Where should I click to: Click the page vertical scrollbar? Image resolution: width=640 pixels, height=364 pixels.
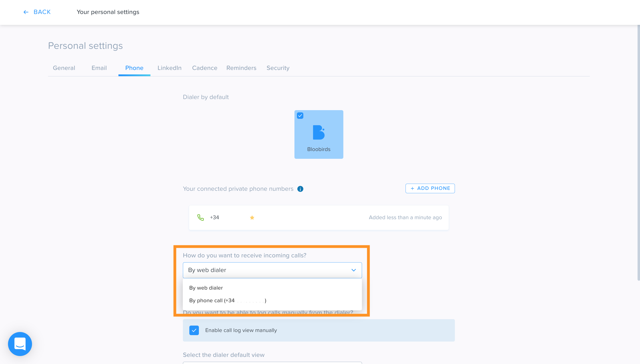click(x=638, y=153)
